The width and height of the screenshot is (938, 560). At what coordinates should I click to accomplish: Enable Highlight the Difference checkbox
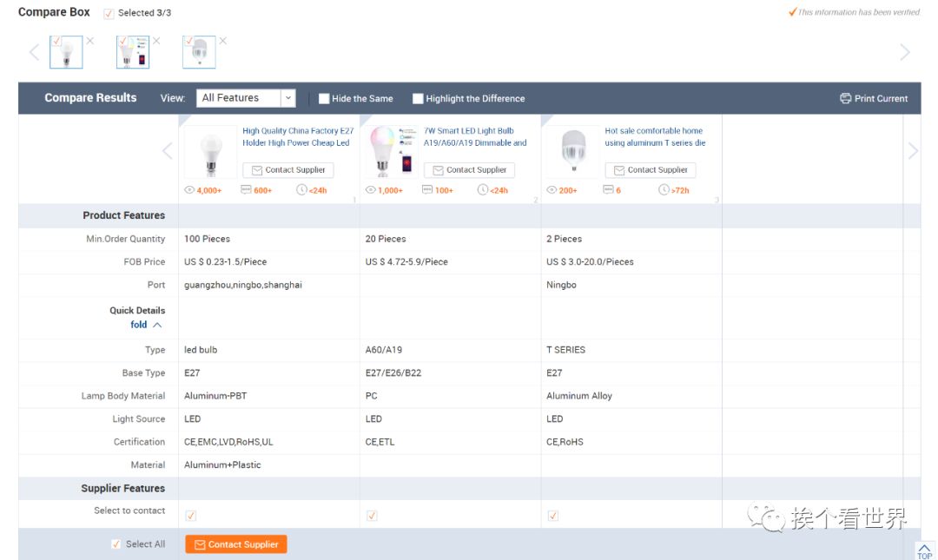coord(418,98)
